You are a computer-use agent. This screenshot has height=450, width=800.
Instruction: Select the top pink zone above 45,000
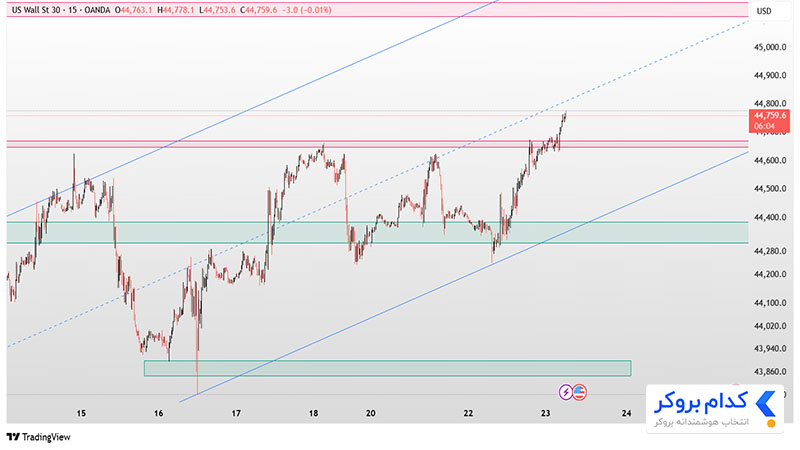378,9
